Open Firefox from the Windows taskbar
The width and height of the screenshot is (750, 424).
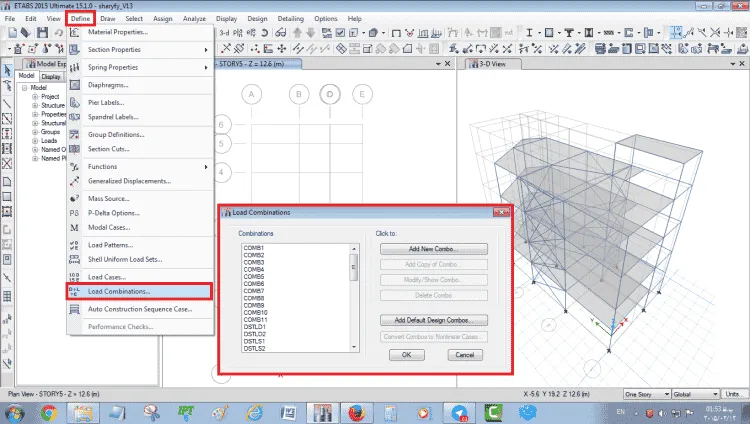pyautogui.click(x=356, y=413)
